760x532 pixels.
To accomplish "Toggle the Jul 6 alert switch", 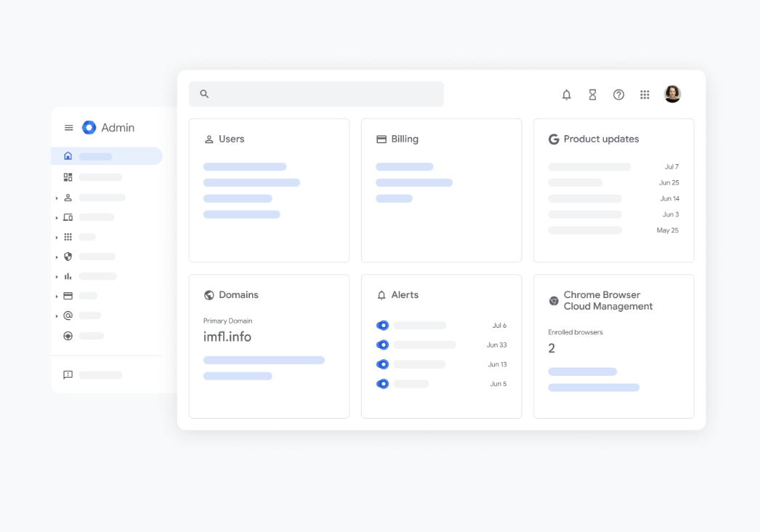I will (383, 326).
